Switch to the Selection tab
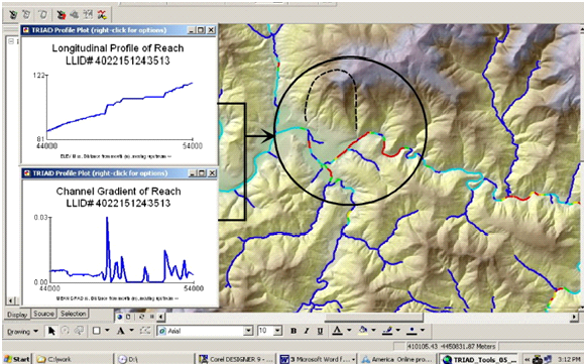 point(73,314)
